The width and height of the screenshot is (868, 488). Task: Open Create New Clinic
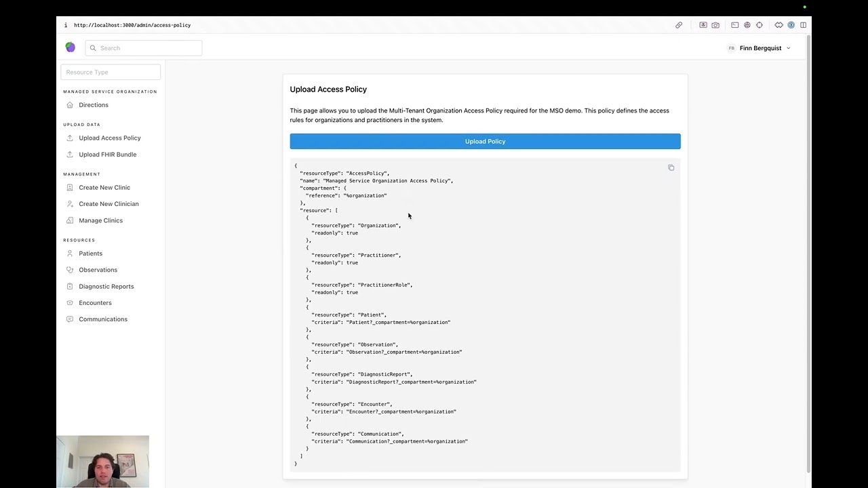tap(104, 187)
